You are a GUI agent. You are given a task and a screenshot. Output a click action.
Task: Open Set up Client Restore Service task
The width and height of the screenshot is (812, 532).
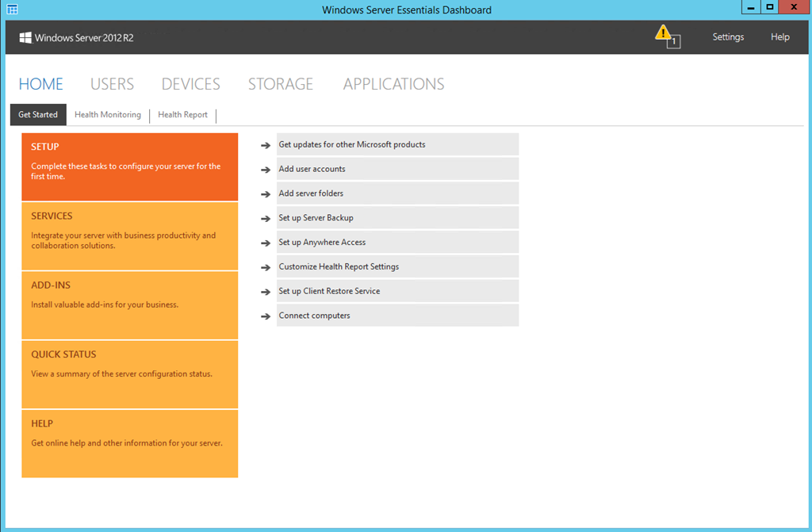coord(398,291)
